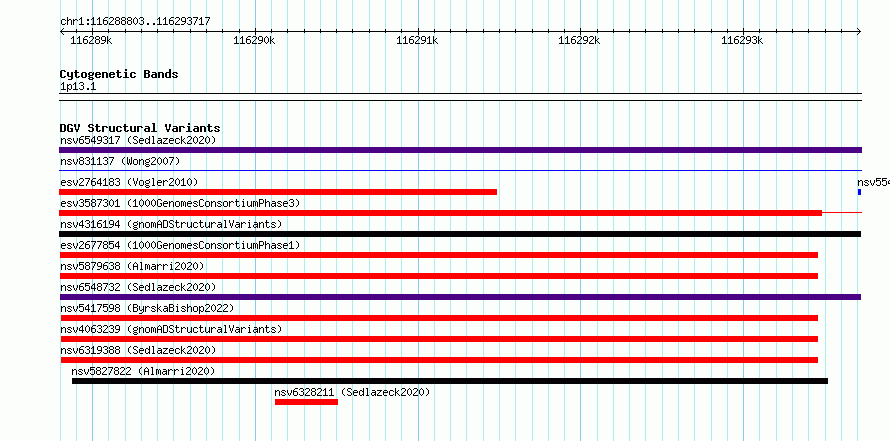
Task: Click the small blue nsv55 variant marker
Action: (859, 192)
